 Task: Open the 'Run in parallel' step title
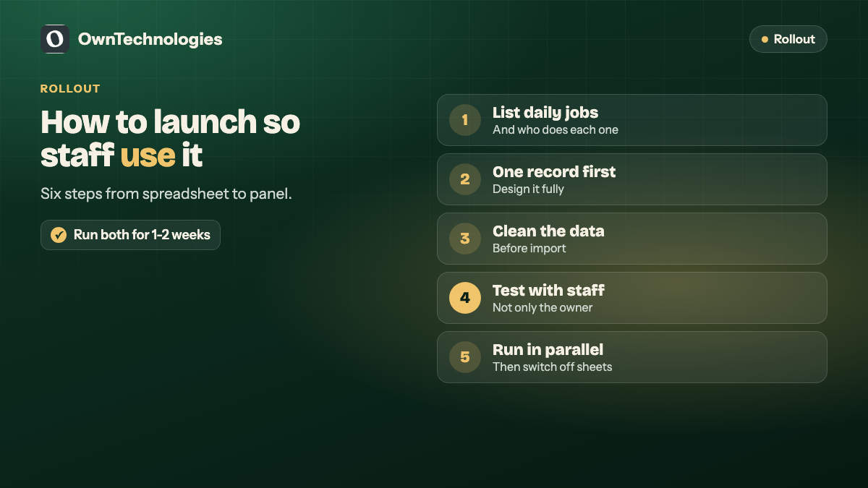[548, 350]
